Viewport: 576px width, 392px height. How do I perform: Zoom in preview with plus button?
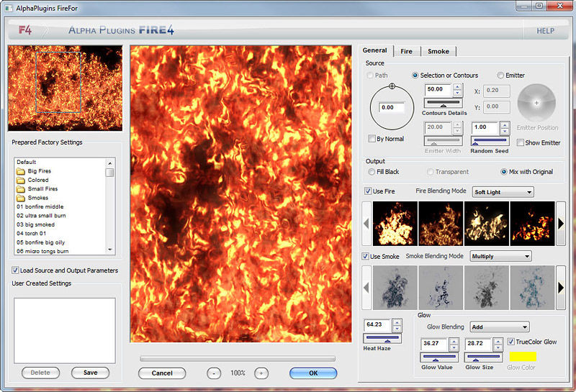tap(261, 373)
